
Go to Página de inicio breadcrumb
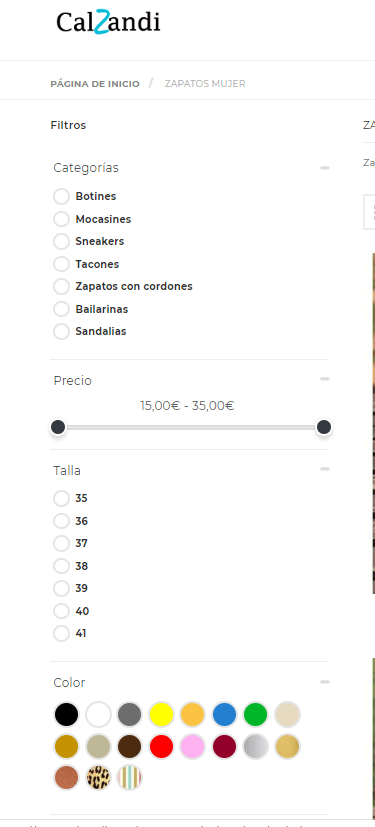(x=95, y=84)
